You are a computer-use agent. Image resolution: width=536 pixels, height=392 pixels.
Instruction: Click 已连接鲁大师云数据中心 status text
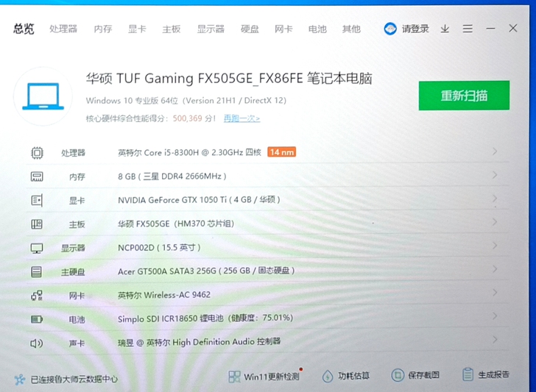click(x=74, y=379)
